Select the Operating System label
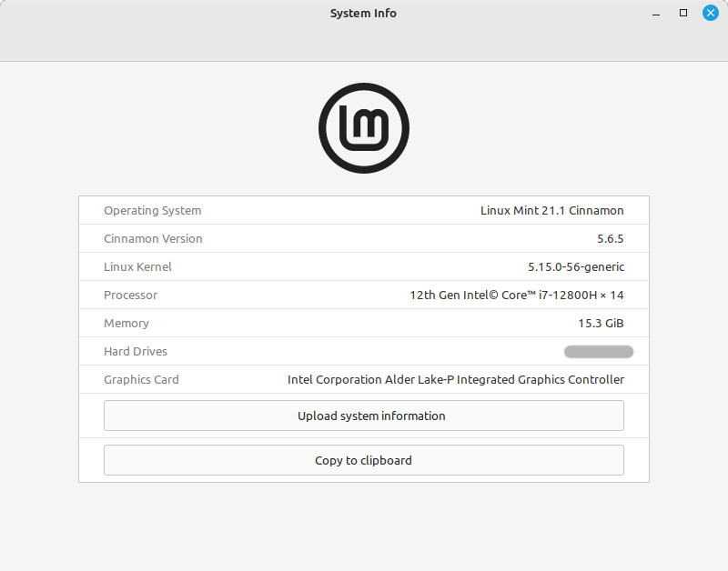 point(152,211)
